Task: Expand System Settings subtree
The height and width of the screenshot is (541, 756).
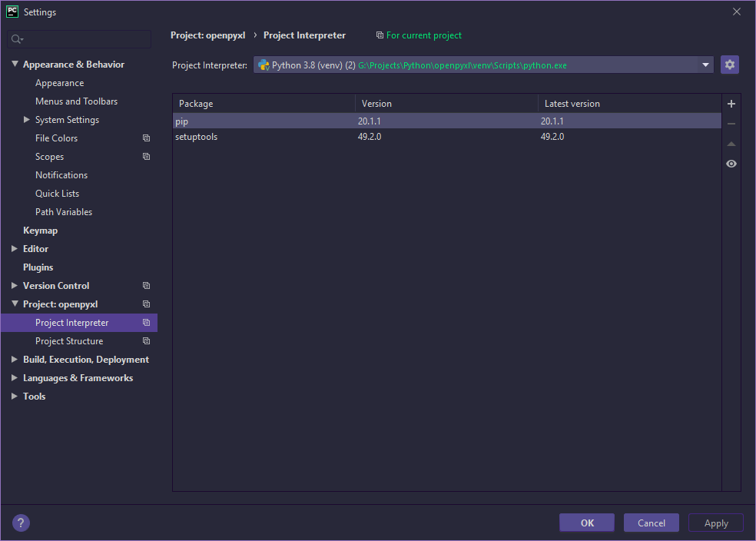Action: tap(27, 119)
